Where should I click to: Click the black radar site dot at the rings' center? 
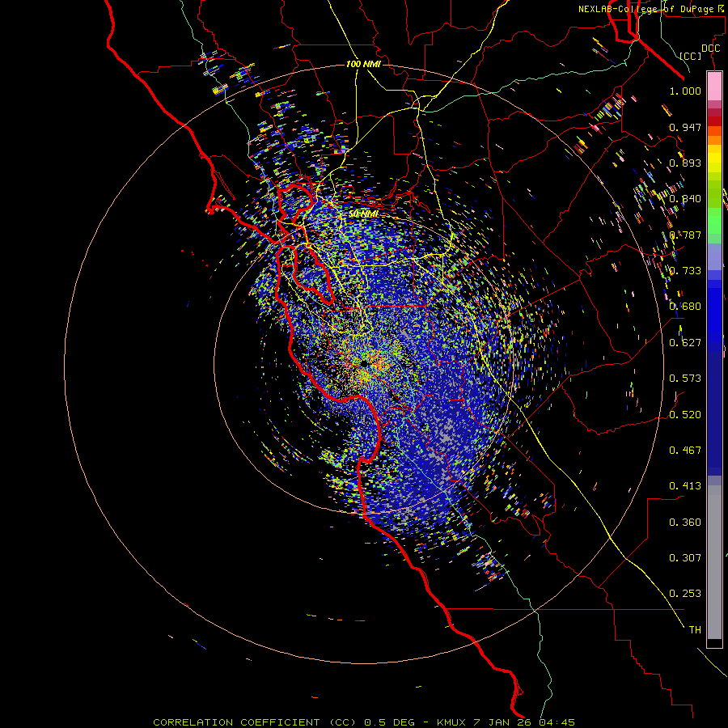coord(365,363)
